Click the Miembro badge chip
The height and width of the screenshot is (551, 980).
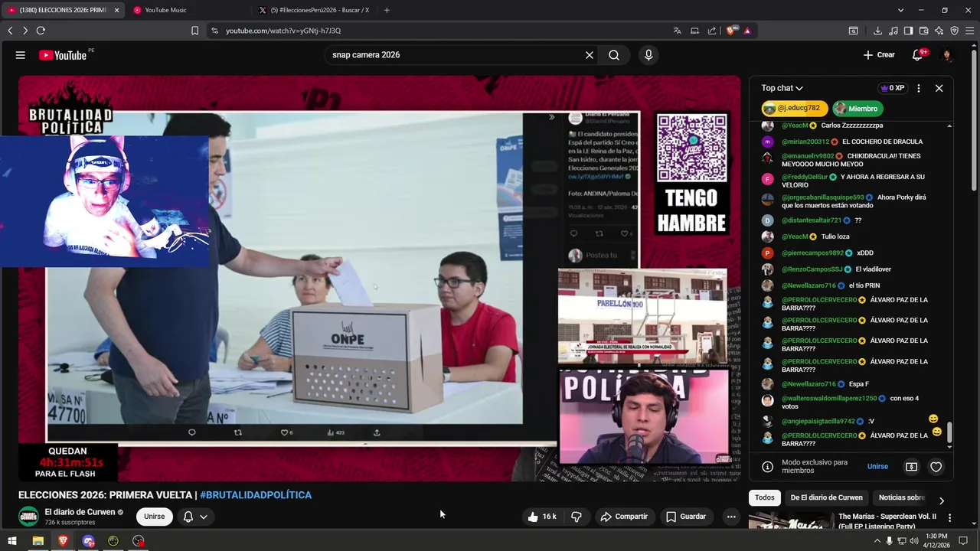[858, 109]
